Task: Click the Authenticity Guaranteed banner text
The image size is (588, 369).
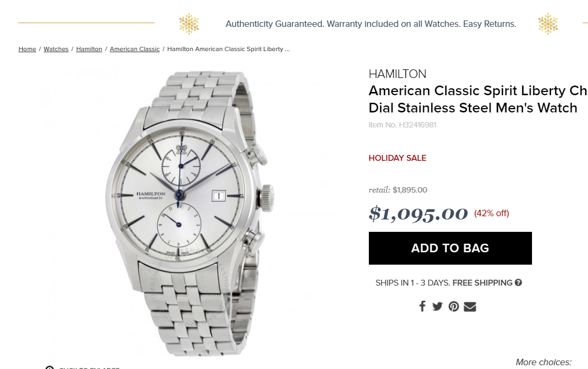Action: coord(370,24)
